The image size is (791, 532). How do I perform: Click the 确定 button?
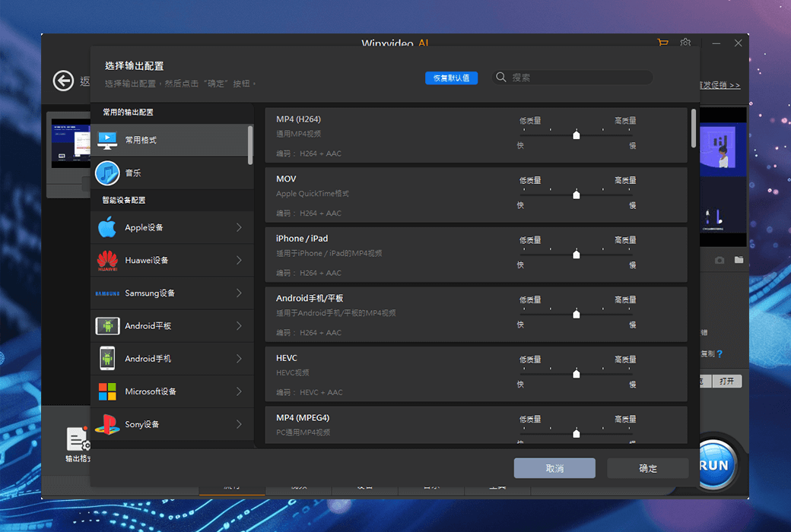pyautogui.click(x=648, y=468)
